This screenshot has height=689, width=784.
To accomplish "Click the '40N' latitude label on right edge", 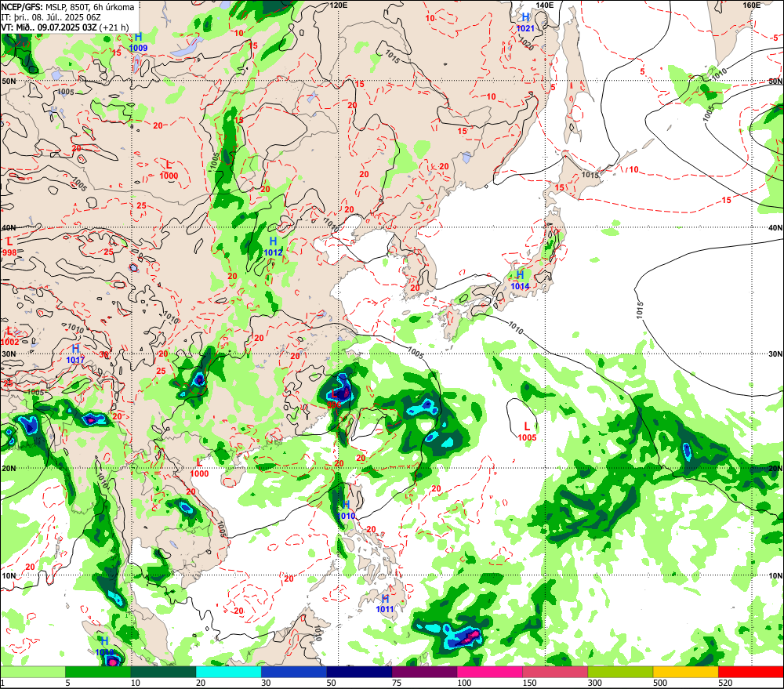I will click(x=775, y=227).
